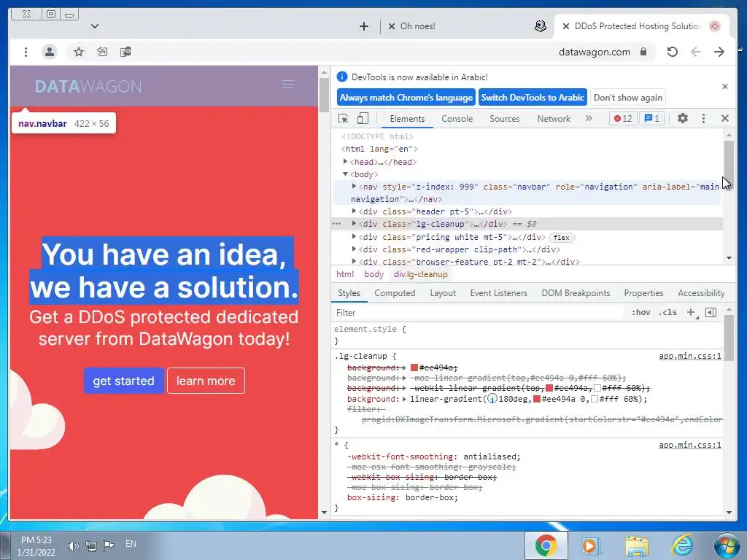Select the body breadcrumb item
The width and height of the screenshot is (747, 560).
(373, 274)
